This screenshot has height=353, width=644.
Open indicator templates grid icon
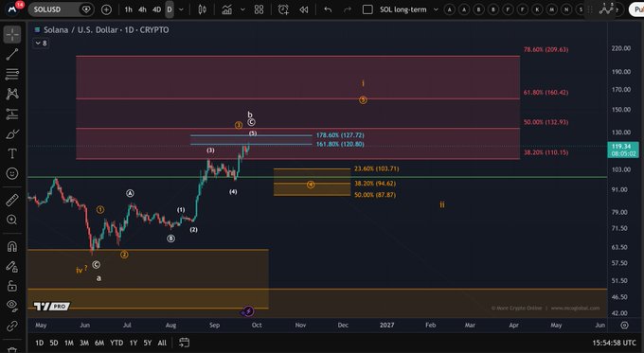pos(259,9)
